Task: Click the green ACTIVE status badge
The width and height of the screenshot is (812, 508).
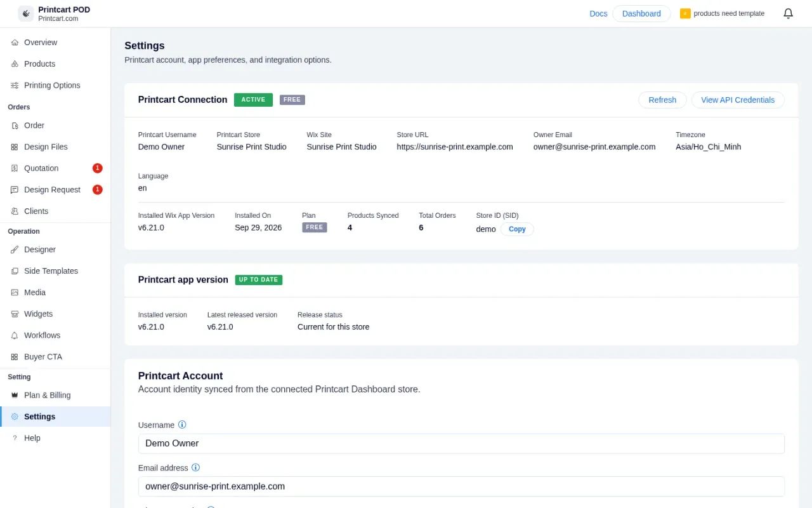Action: point(253,100)
